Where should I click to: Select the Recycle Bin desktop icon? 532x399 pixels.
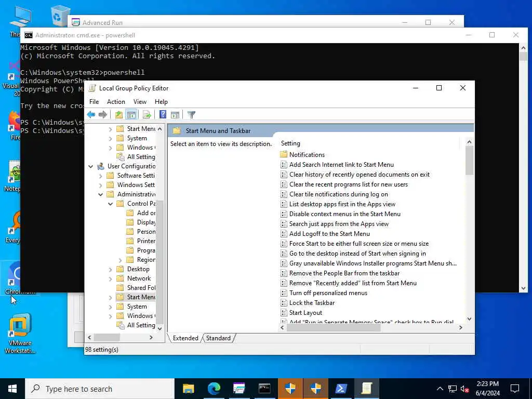(60, 15)
